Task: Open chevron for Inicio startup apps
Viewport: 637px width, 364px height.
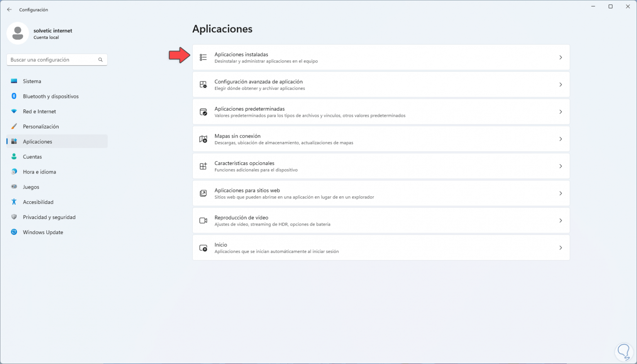Action: 561,248
